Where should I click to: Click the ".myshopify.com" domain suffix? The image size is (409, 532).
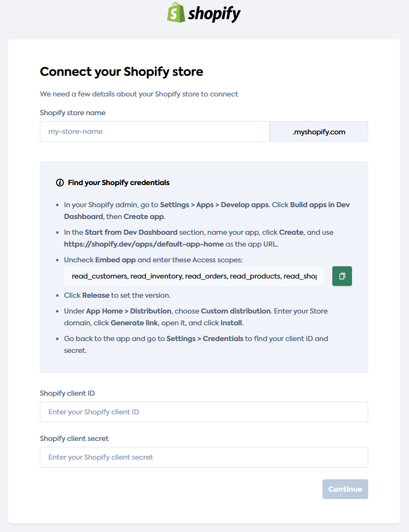pos(319,131)
